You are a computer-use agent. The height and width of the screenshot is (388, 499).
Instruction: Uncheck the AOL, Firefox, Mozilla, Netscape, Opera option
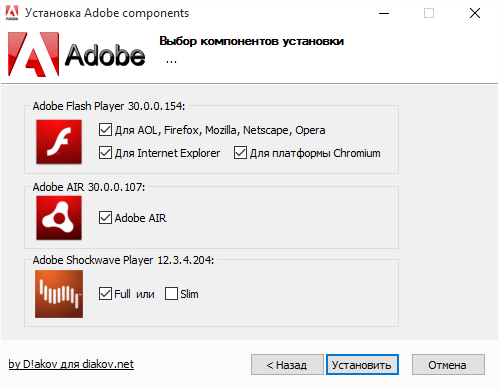click(x=105, y=130)
